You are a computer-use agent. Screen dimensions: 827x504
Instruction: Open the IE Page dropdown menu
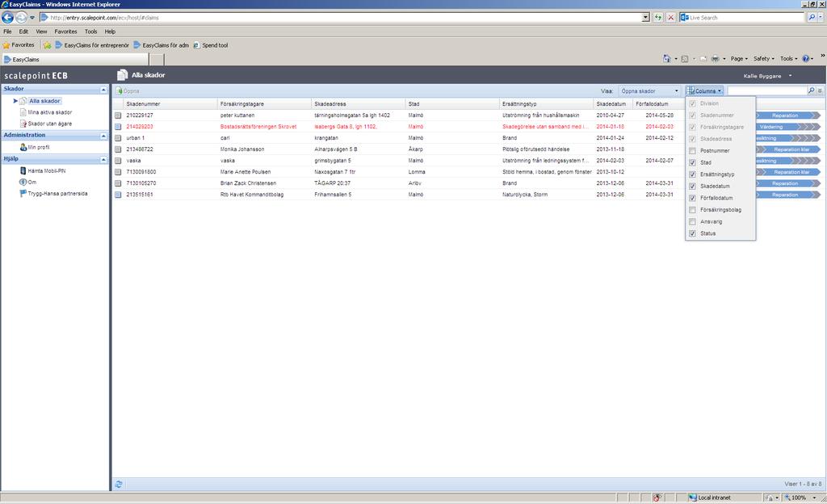point(739,58)
